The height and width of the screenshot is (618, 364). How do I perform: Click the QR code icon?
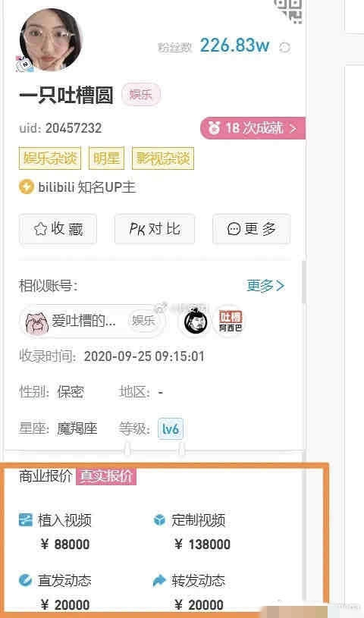pyautogui.click(x=289, y=10)
